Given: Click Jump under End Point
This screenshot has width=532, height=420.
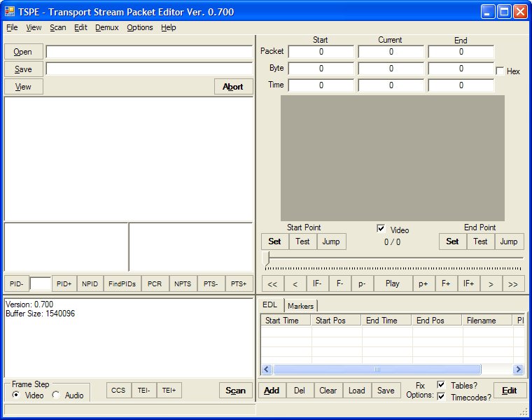Looking at the screenshot, I should click(510, 241).
